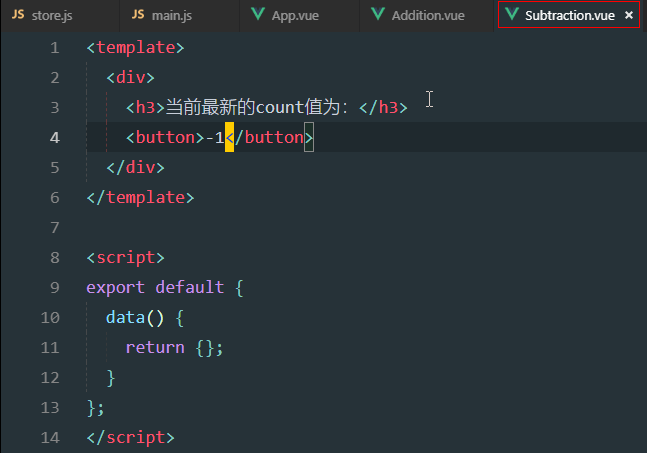Switch to the store.js tab
Viewport: 647px width, 453px height.
(51, 15)
